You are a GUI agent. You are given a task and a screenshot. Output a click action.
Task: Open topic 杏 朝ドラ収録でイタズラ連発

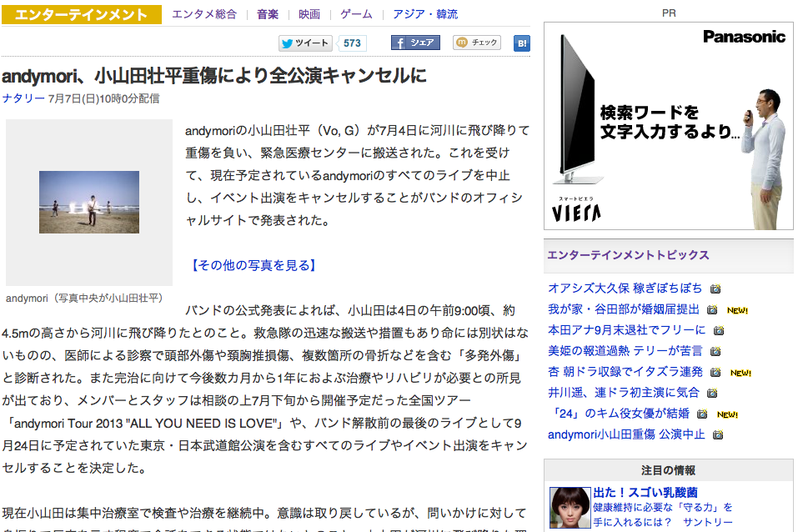point(625,372)
